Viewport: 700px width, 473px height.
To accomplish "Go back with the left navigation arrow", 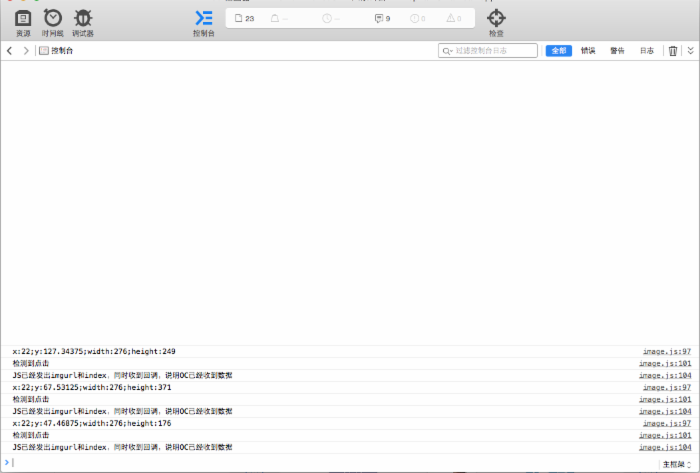I will [x=10, y=51].
